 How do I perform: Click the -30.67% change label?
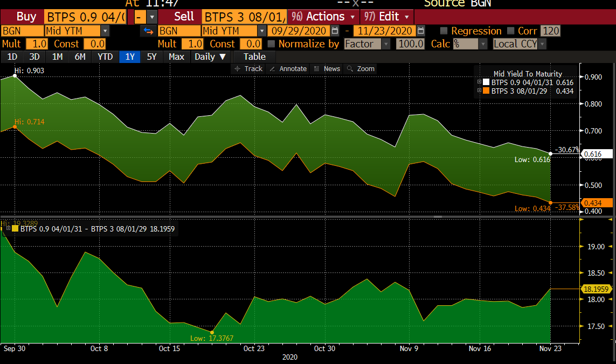566,150
